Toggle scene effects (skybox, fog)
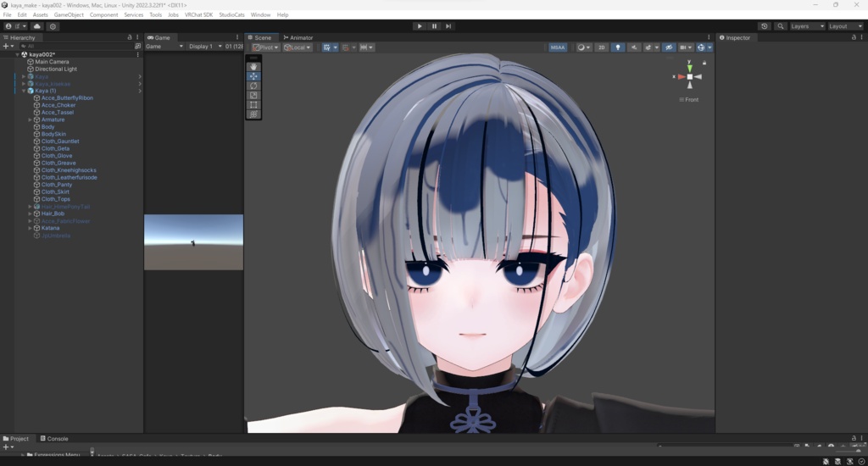The width and height of the screenshot is (868, 466). [x=650, y=47]
